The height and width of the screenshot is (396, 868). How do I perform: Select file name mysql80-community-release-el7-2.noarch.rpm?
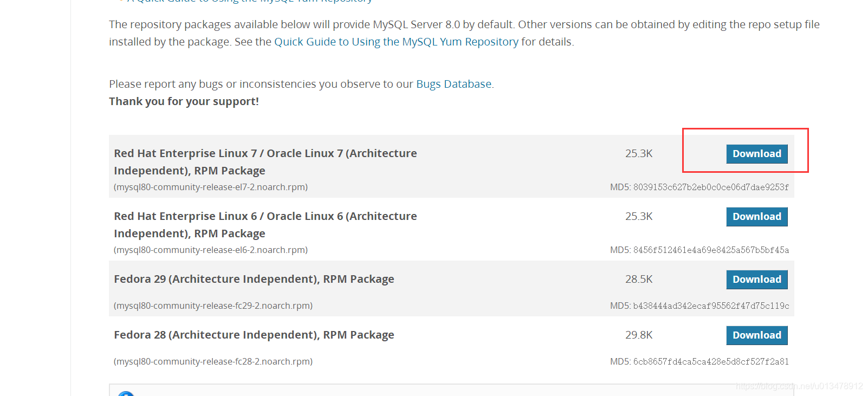click(211, 187)
